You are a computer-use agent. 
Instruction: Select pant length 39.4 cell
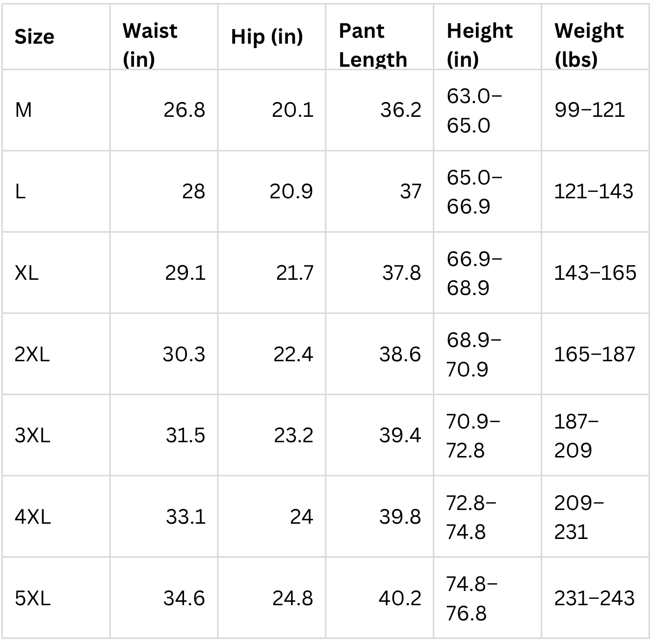tap(380, 435)
